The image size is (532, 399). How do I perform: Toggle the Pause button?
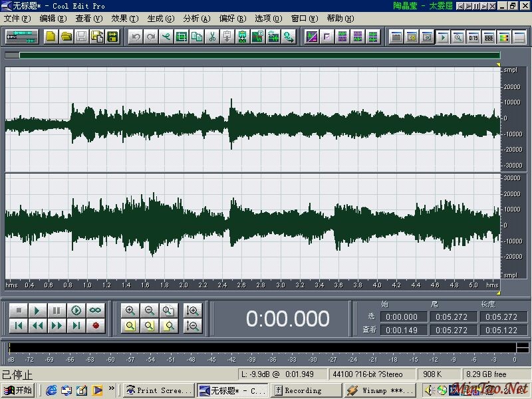pos(57,311)
